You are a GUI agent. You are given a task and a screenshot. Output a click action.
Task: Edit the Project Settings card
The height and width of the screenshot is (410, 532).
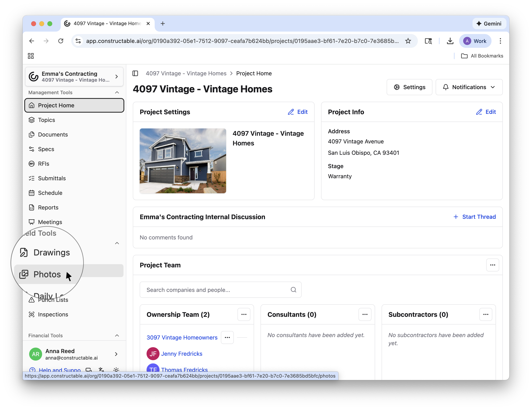pos(298,112)
